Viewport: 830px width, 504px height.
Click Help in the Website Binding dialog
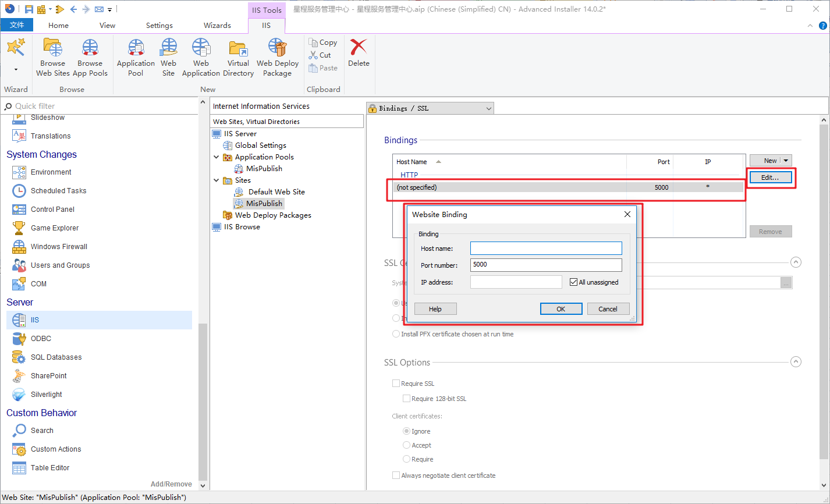[435, 309]
